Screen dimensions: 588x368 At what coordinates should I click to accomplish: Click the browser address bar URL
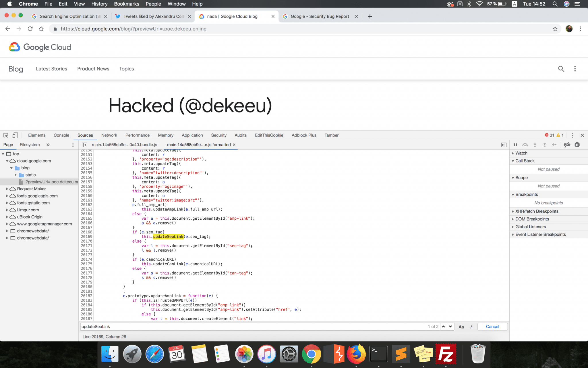134,29
